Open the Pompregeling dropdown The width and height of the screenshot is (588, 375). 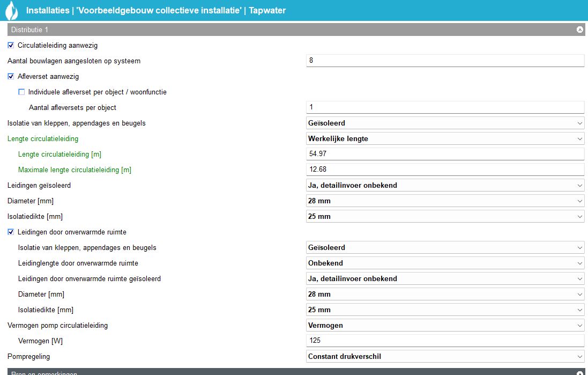tap(445, 357)
